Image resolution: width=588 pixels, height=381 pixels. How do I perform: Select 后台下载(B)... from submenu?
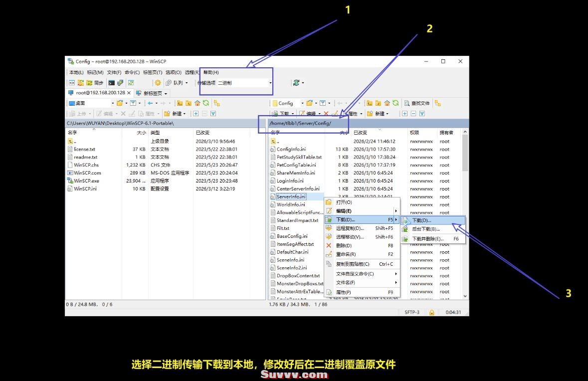425,229
